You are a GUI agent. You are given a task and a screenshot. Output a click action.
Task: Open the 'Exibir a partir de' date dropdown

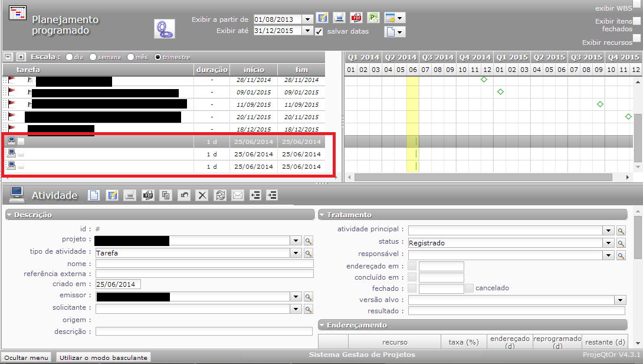(x=307, y=19)
